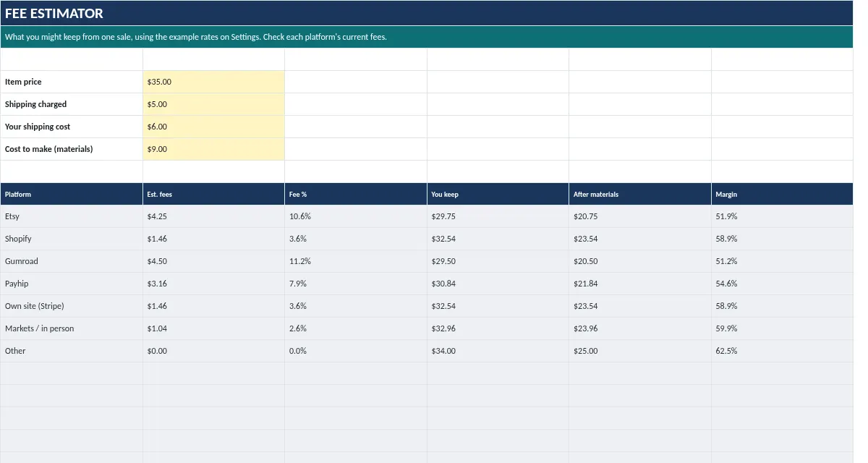This screenshot has width=868, height=463.
Task: Select the Payhip platform cell
Action: 72,284
